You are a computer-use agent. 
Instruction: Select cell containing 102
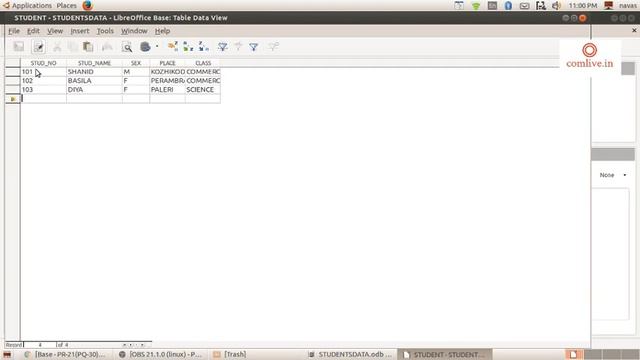[x=43, y=81]
